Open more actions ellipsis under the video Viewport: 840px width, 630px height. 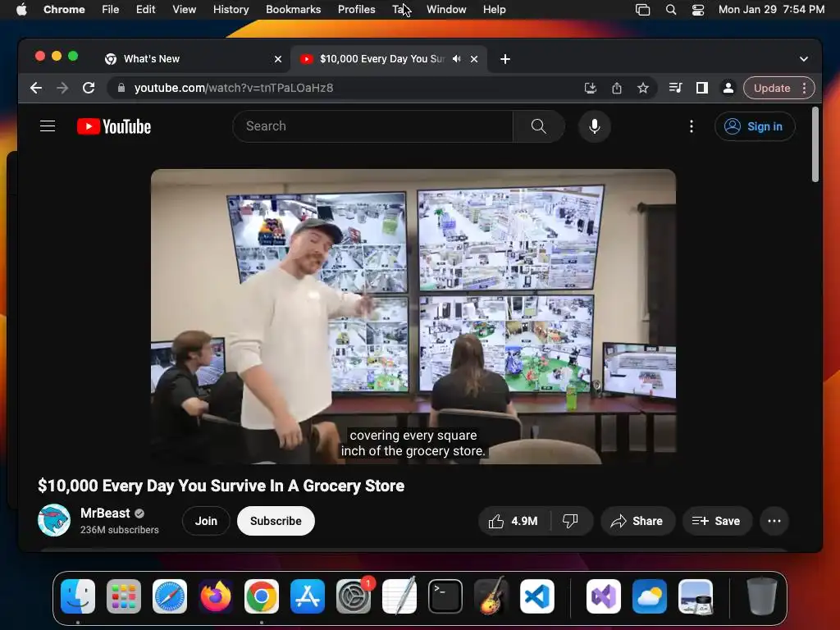774,521
